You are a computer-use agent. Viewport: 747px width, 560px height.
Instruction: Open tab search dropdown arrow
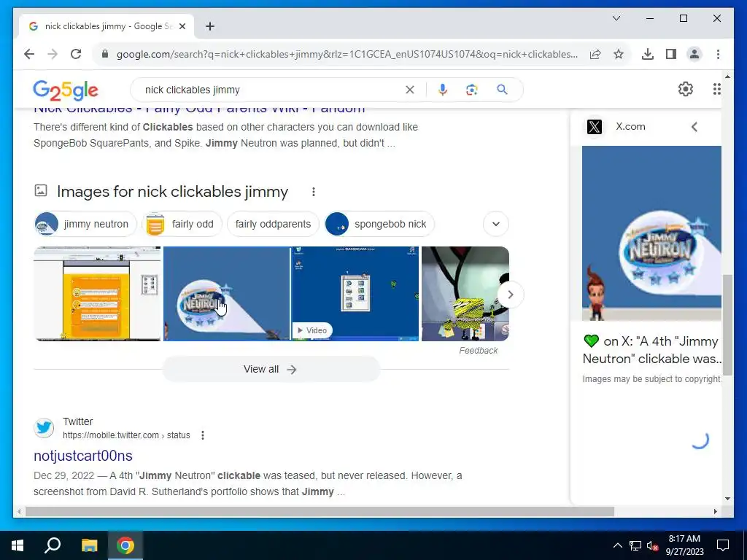tap(616, 18)
